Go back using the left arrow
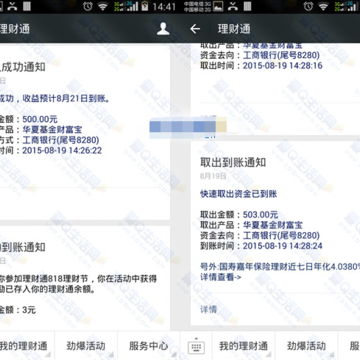Image resolution: width=360 pixels, height=360 pixels. tap(195, 29)
